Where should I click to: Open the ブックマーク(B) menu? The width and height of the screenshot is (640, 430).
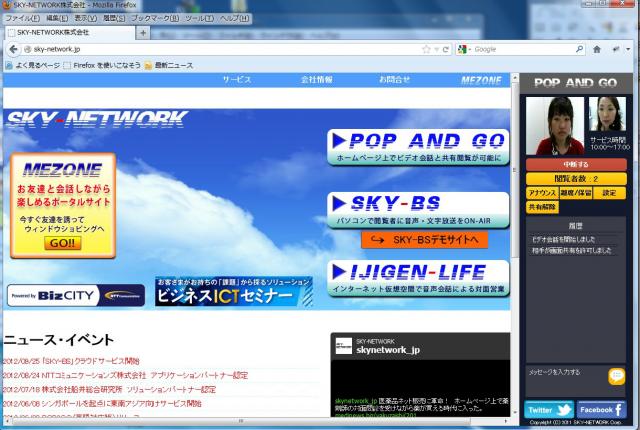click(x=155, y=18)
